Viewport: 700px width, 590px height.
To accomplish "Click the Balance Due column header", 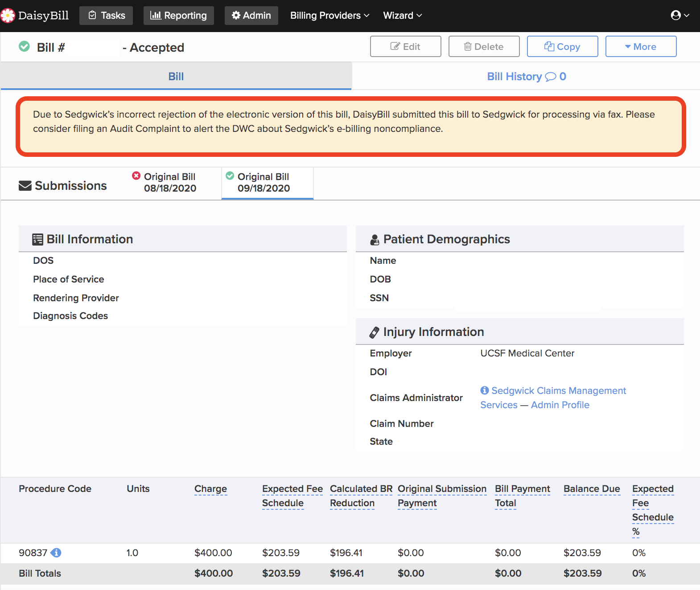I will (x=591, y=489).
